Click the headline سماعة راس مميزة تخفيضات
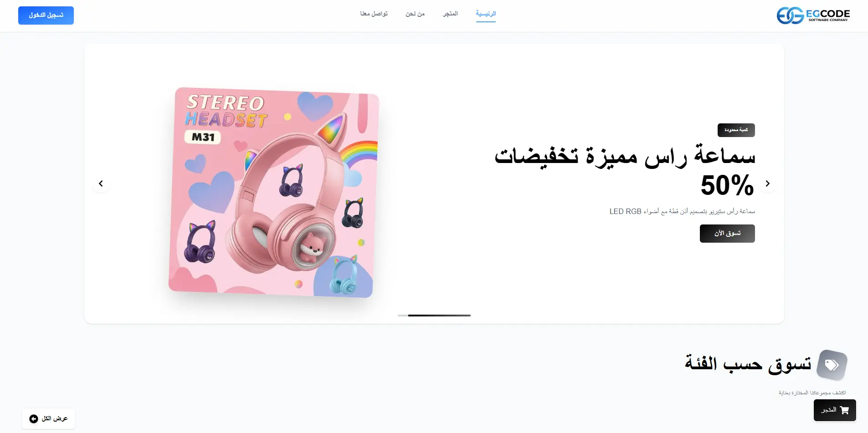Screen dimensions: 868x433 [x=625, y=155]
